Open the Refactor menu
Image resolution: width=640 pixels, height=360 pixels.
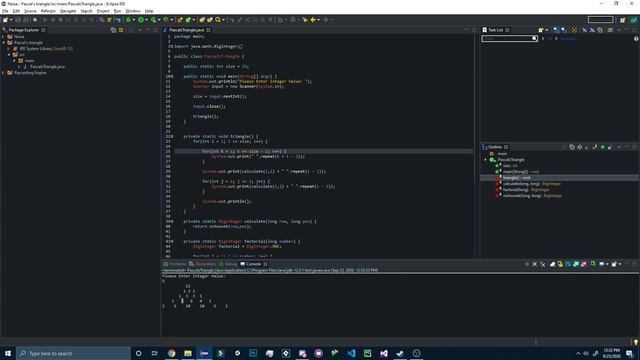(x=48, y=11)
